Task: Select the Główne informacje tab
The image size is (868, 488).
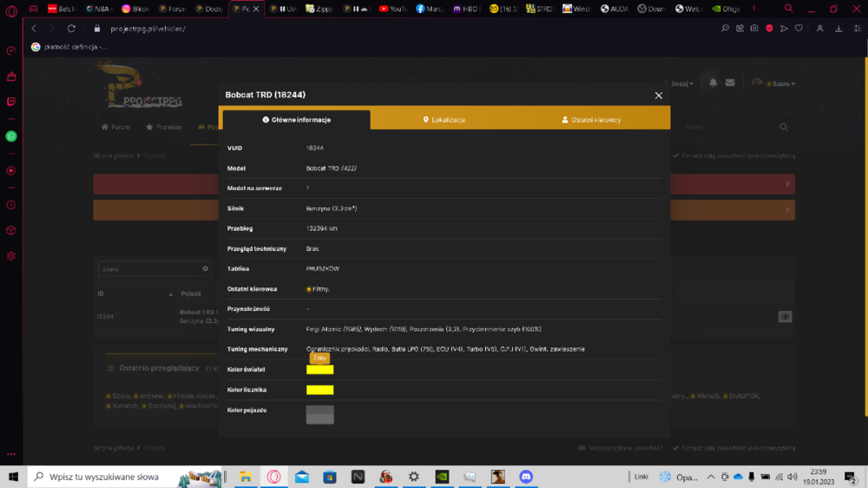Action: click(x=297, y=120)
